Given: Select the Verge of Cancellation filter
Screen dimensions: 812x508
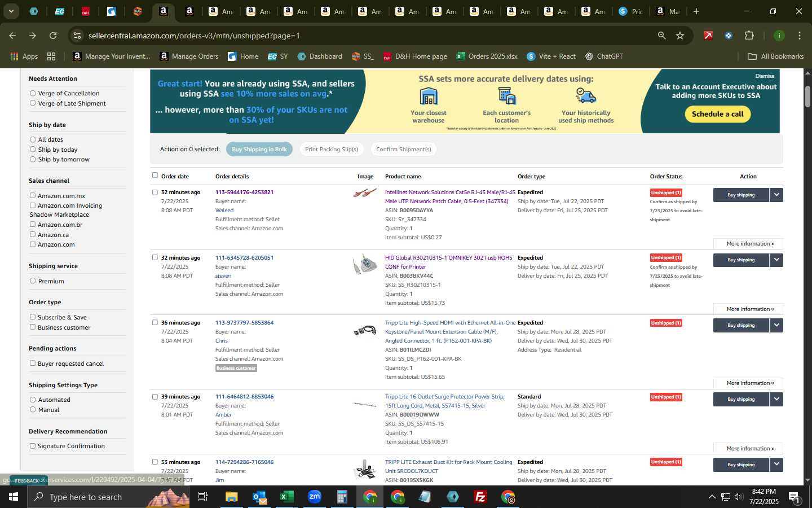Looking at the screenshot, I should (x=33, y=93).
